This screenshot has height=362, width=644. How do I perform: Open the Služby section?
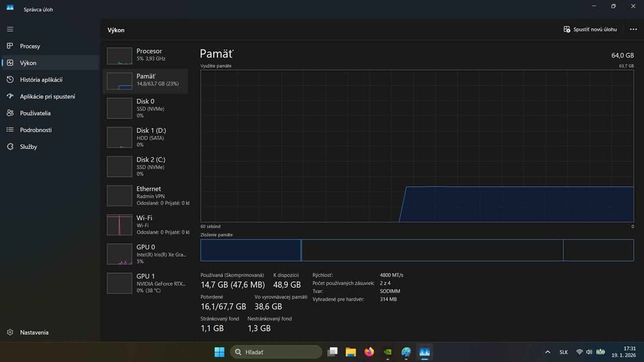tap(28, 147)
